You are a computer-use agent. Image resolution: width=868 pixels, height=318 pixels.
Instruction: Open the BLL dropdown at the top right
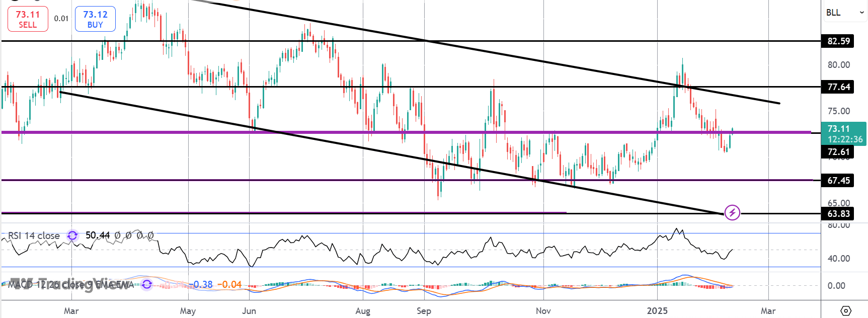click(x=845, y=13)
